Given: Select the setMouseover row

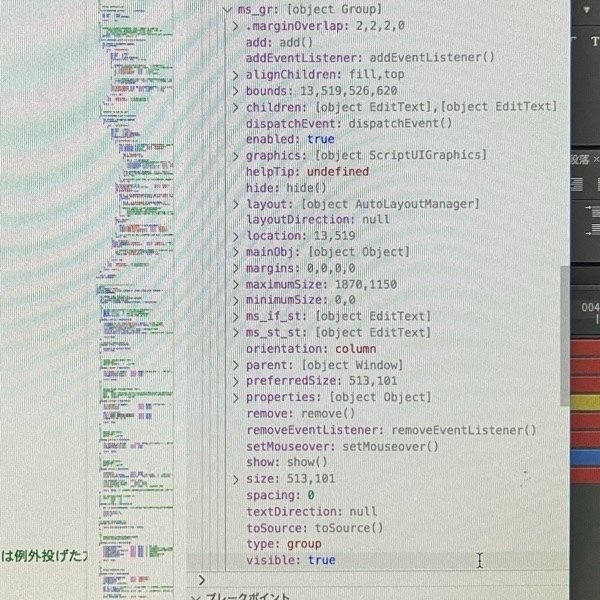Looking at the screenshot, I should (342, 447).
